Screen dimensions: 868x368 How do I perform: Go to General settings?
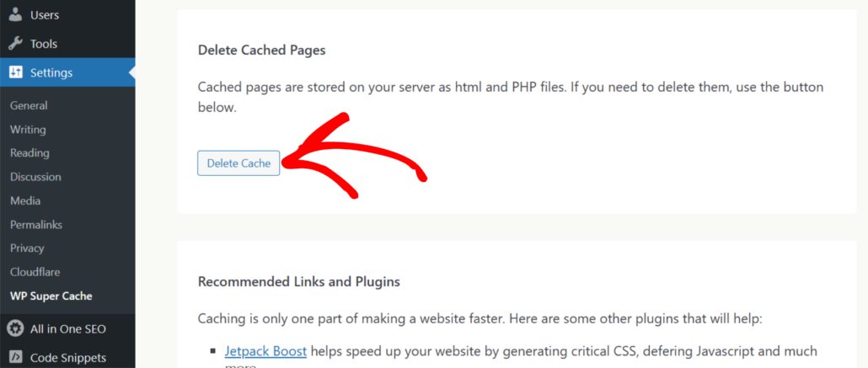(x=29, y=106)
